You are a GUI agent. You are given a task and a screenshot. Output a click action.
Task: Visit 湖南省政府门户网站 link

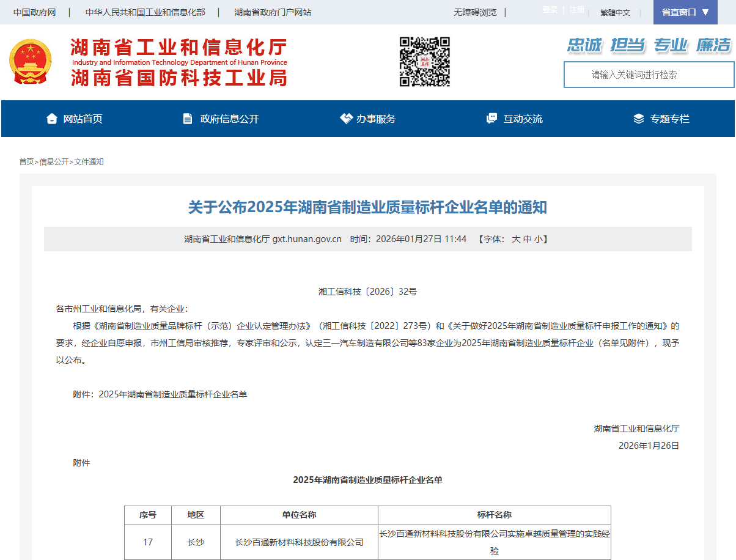point(273,12)
